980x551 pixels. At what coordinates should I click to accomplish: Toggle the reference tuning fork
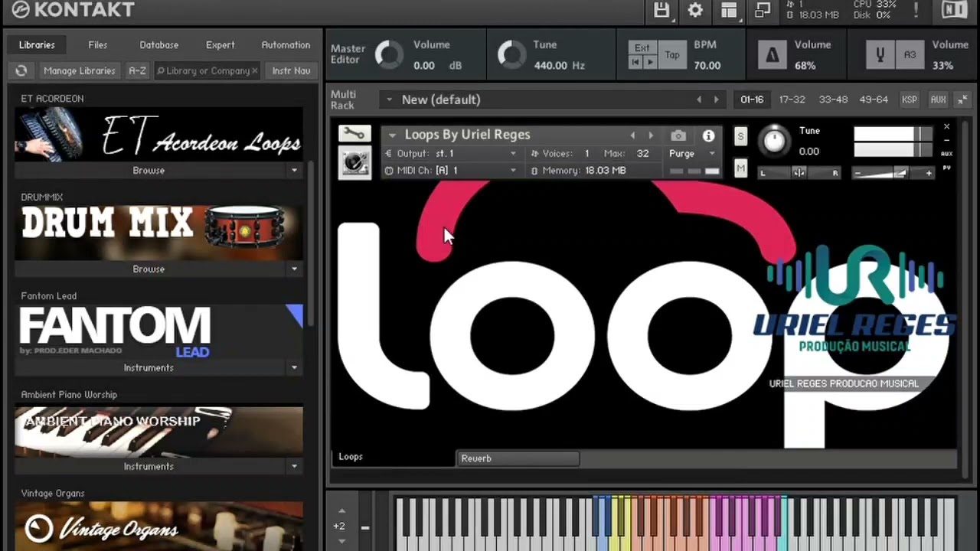[880, 54]
